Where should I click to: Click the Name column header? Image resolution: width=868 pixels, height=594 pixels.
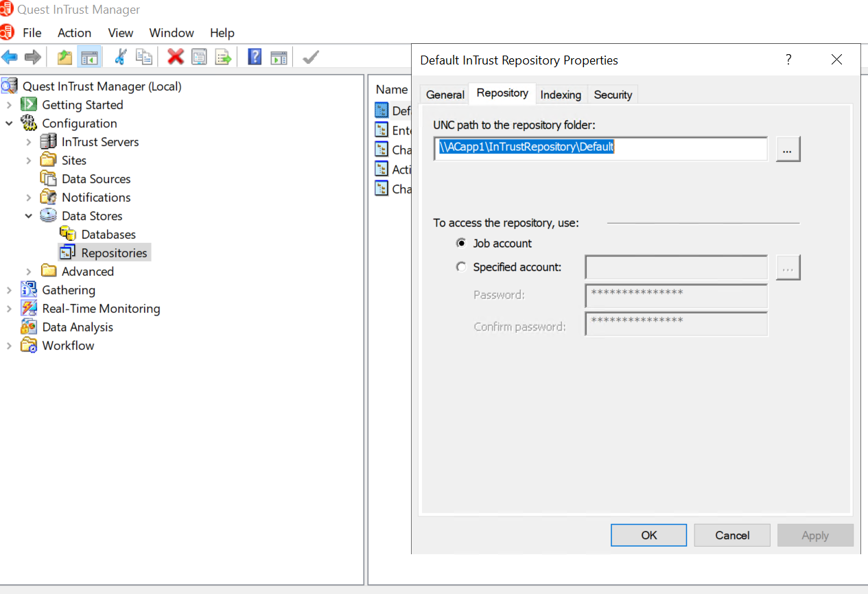[x=392, y=89]
